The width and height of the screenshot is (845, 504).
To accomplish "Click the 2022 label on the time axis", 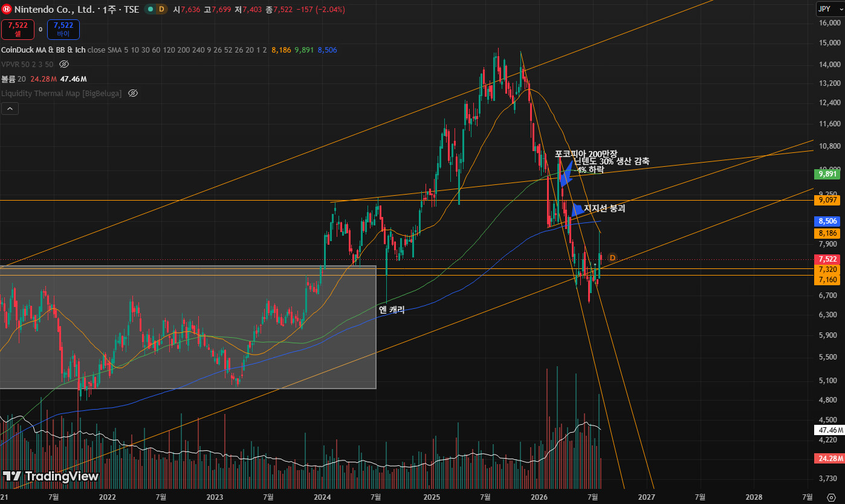I will click(x=107, y=497).
